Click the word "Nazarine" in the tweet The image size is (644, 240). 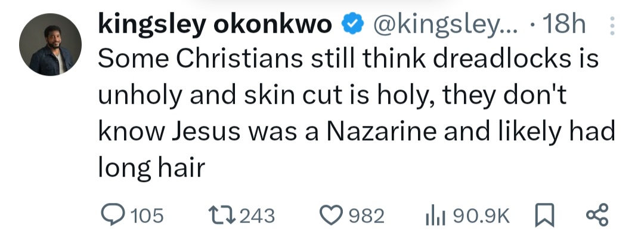pyautogui.click(x=364, y=131)
